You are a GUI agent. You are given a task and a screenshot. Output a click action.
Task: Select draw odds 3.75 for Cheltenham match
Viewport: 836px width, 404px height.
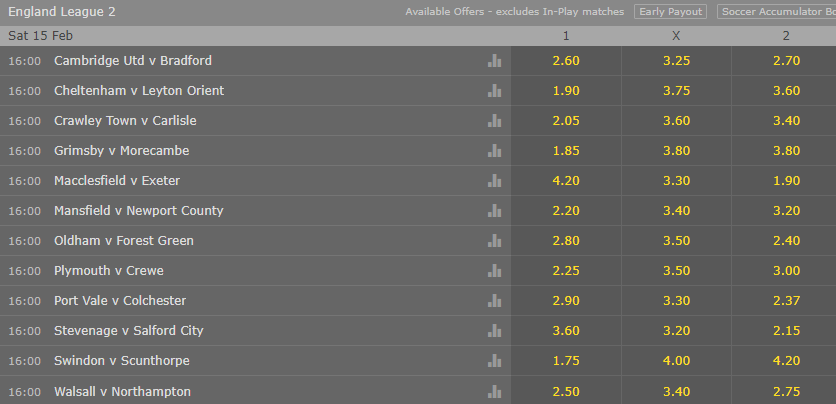676,91
